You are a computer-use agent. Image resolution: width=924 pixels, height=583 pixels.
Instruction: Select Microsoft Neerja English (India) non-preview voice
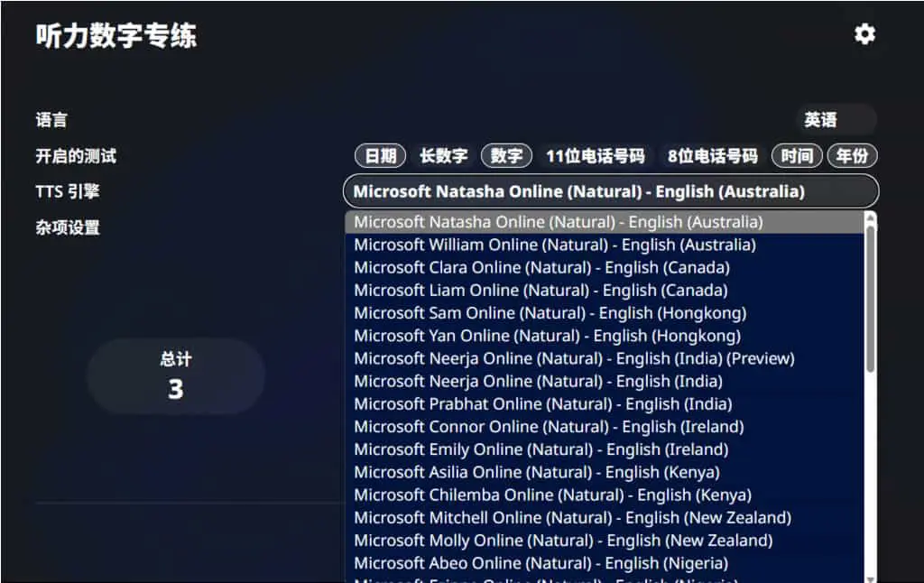click(x=605, y=382)
